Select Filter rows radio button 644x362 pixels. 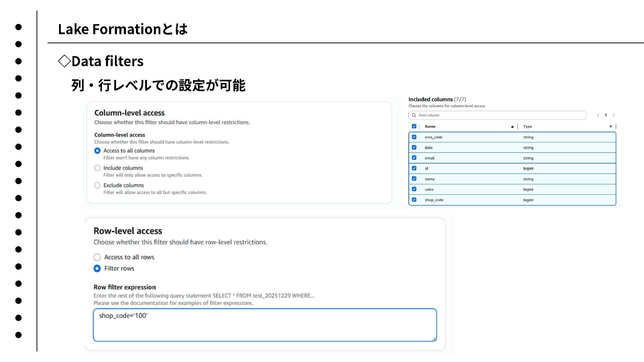97,268
